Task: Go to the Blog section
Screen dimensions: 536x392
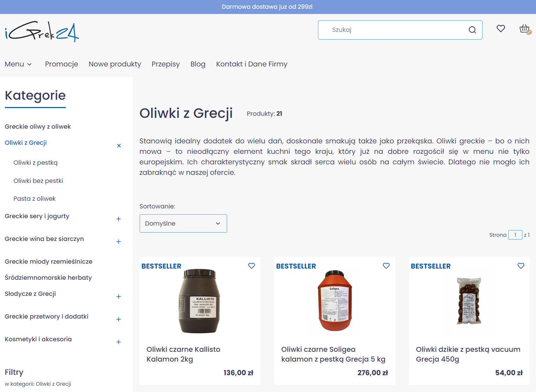Action: pyautogui.click(x=198, y=64)
